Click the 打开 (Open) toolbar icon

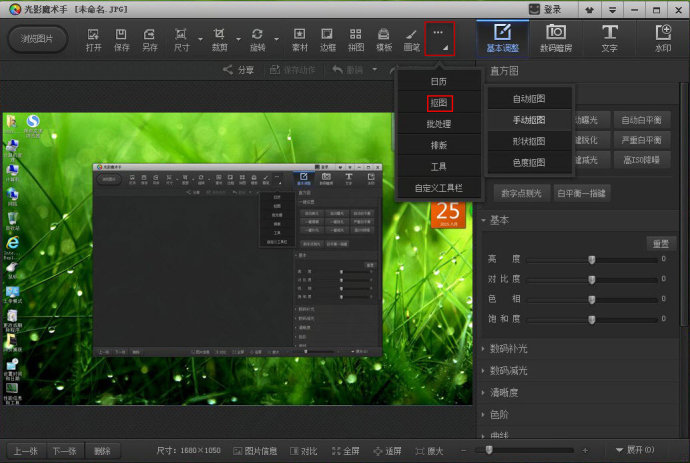[x=93, y=38]
